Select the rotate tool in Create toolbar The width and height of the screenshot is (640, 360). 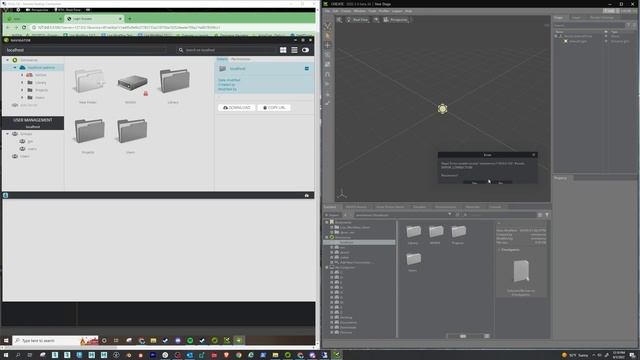click(x=327, y=55)
